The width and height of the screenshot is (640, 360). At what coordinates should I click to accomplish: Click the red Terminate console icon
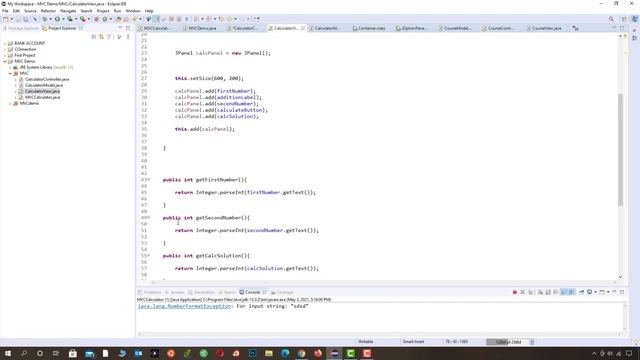pyautogui.click(x=515, y=292)
